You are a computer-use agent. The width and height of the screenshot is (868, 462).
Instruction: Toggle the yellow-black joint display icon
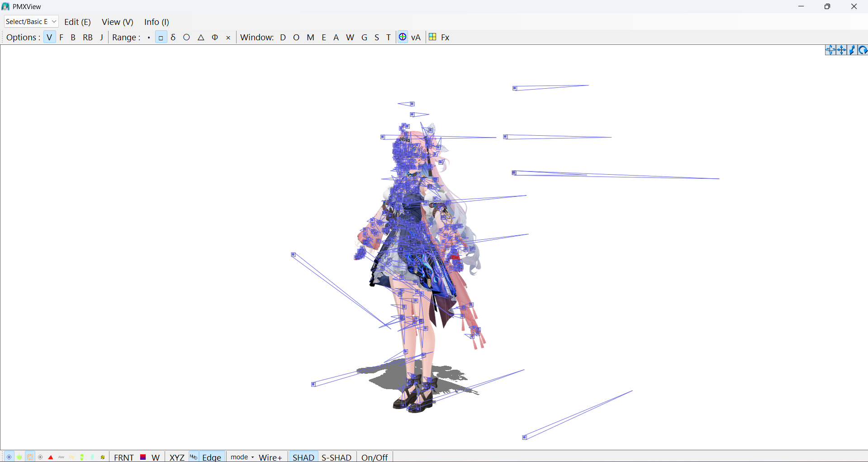click(103, 457)
